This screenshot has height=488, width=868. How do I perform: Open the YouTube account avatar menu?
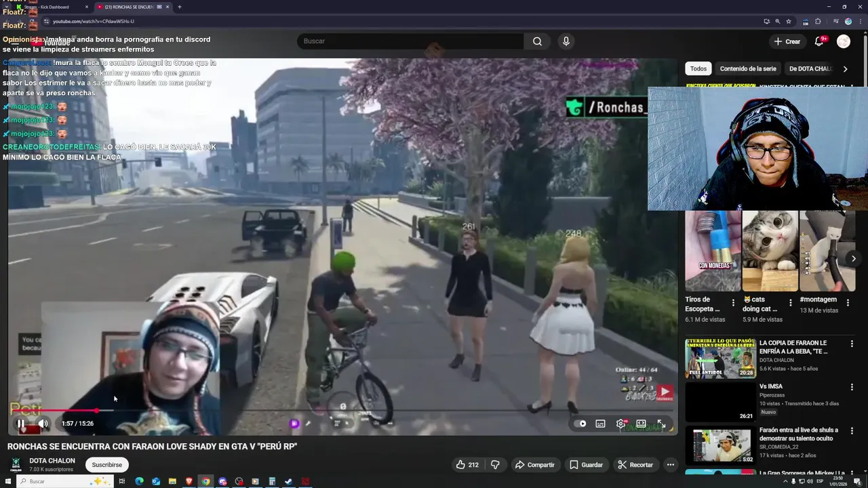tap(844, 41)
